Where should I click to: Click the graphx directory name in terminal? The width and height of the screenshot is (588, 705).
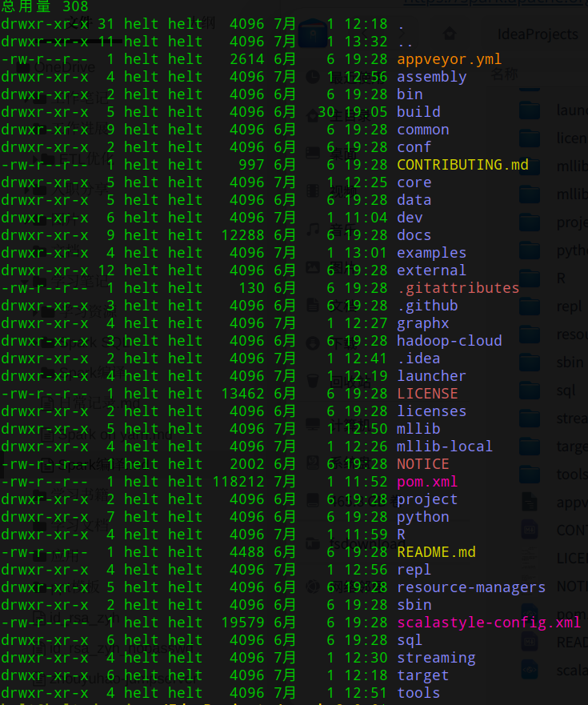tap(423, 323)
